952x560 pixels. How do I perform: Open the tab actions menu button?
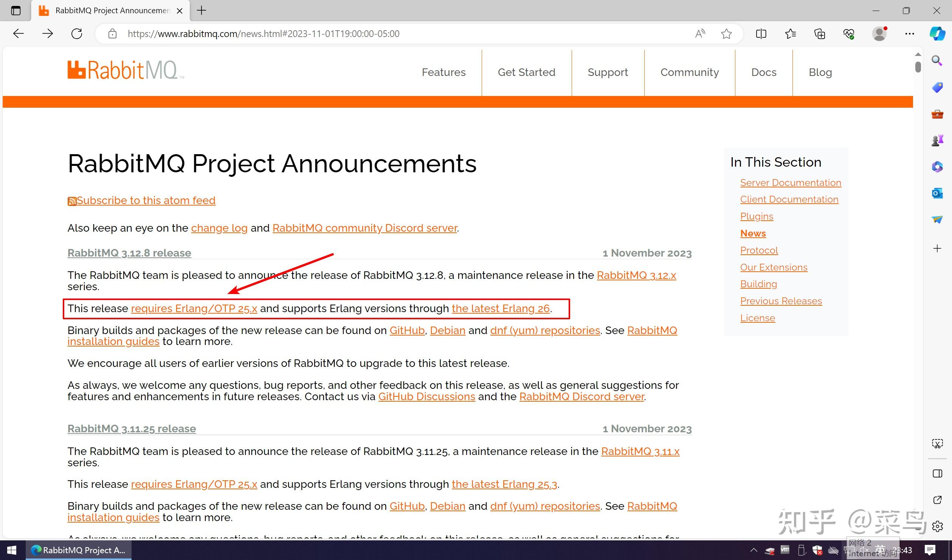16,11
